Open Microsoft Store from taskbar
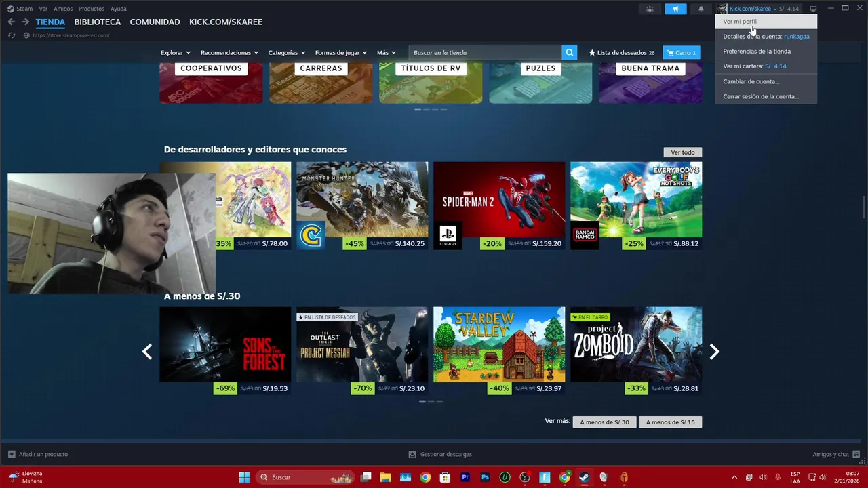Image resolution: width=868 pixels, height=488 pixels. click(445, 477)
